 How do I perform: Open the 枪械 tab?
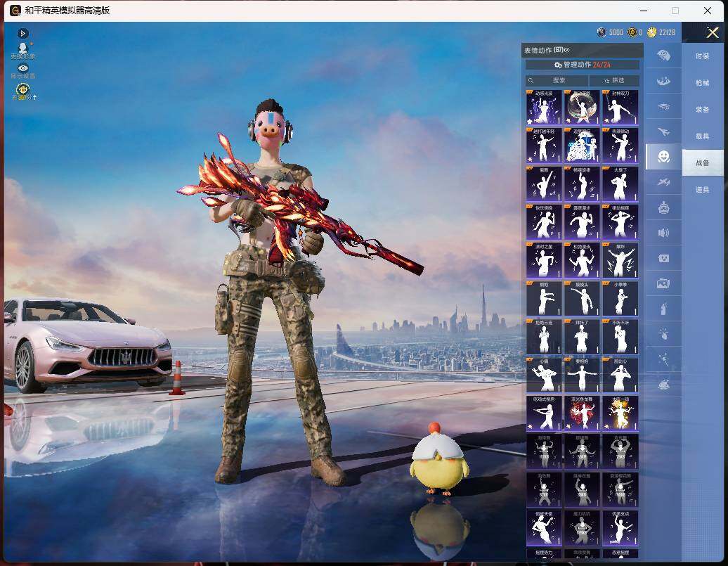click(x=703, y=83)
